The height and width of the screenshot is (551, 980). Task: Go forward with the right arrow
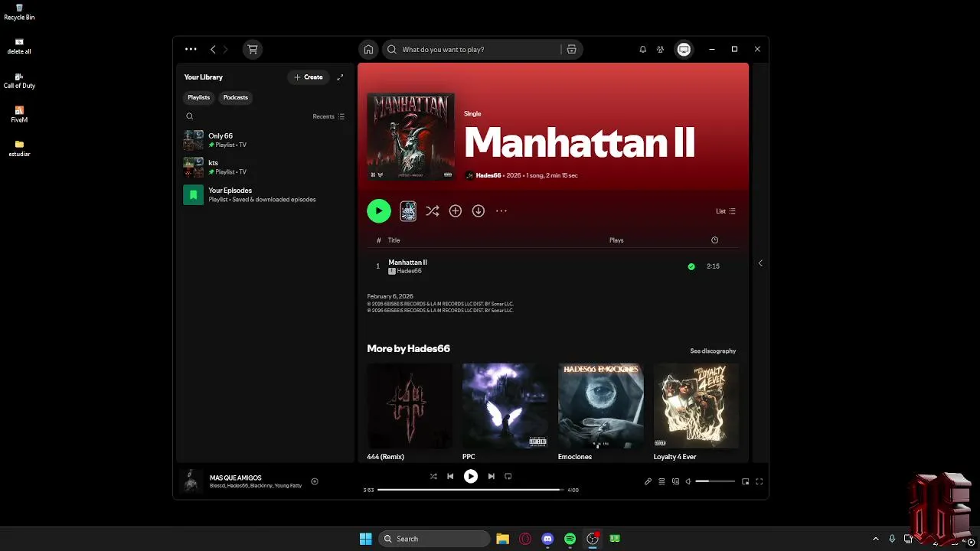(x=225, y=49)
